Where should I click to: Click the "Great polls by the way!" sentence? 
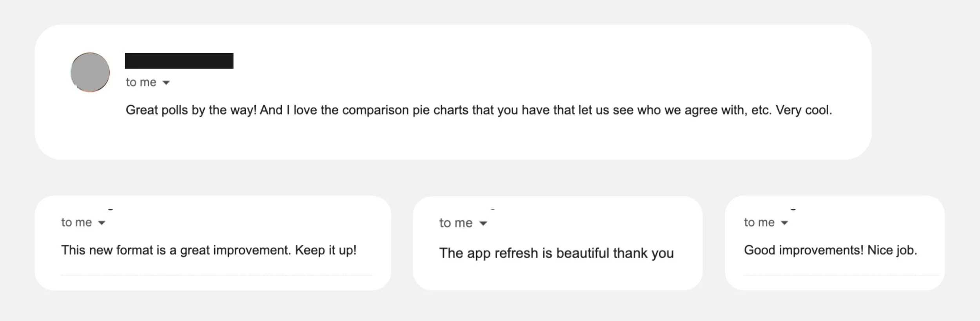tap(191, 110)
